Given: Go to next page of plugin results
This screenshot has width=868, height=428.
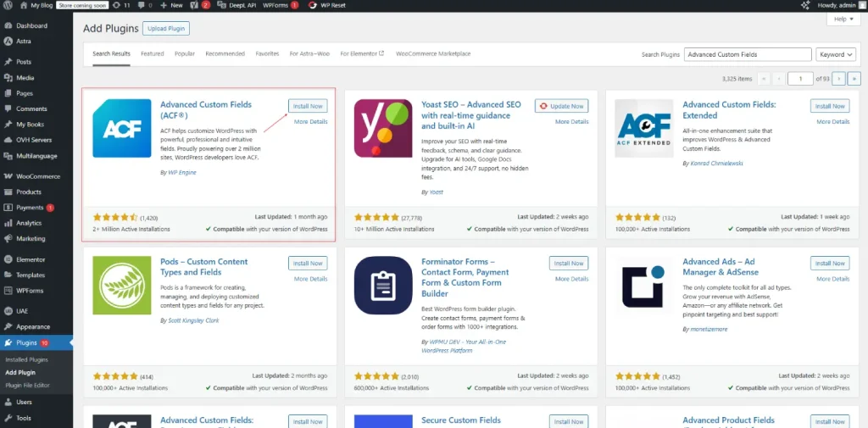Looking at the screenshot, I should pyautogui.click(x=838, y=78).
